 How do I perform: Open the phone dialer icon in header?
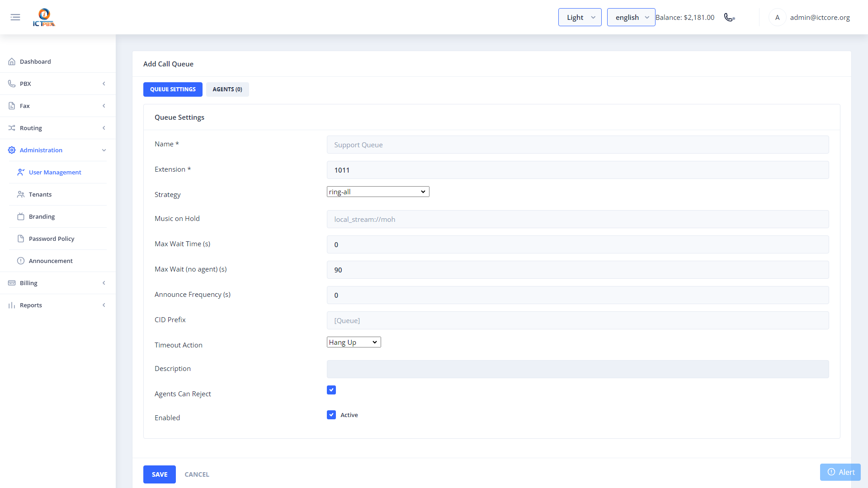point(729,17)
